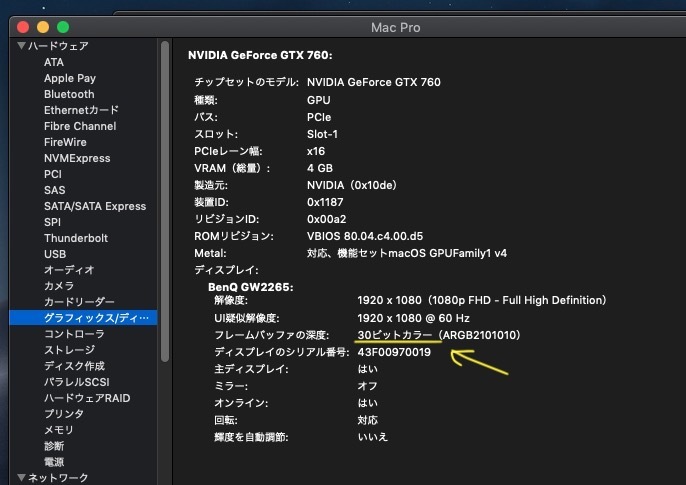Close the Mac Pro window
Image resolution: width=686 pixels, height=485 pixels.
[23, 27]
